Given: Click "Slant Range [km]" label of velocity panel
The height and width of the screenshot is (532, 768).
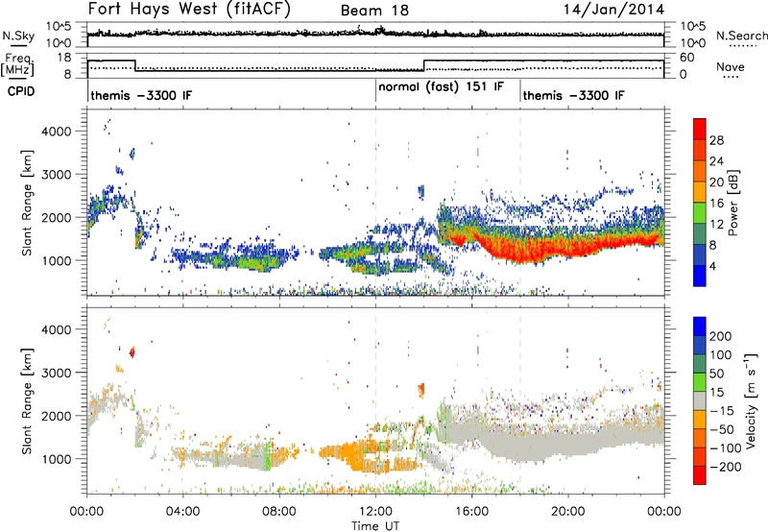Looking at the screenshot, I should coord(27,400).
